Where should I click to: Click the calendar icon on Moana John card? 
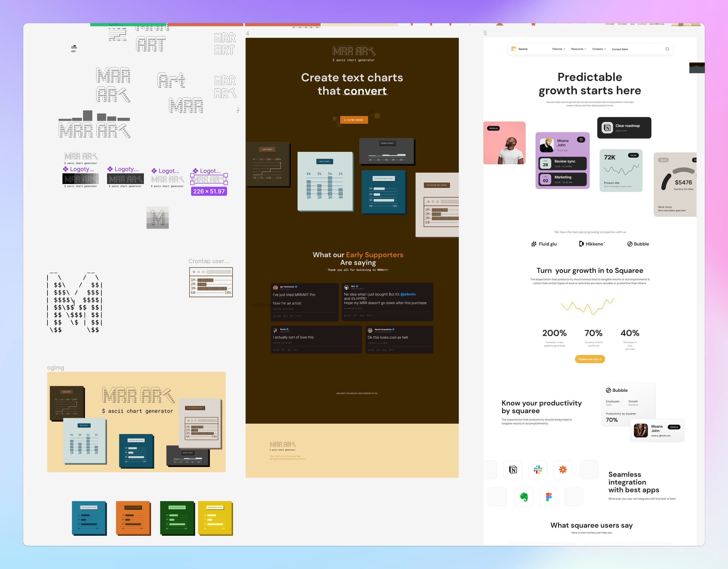[x=581, y=140]
